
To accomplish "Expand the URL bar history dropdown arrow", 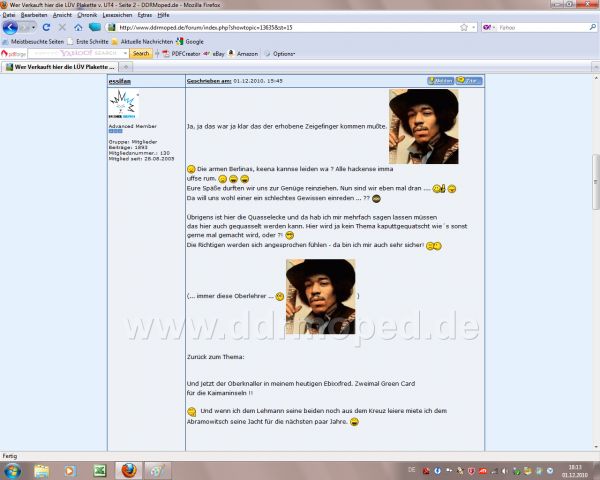I will 476,27.
